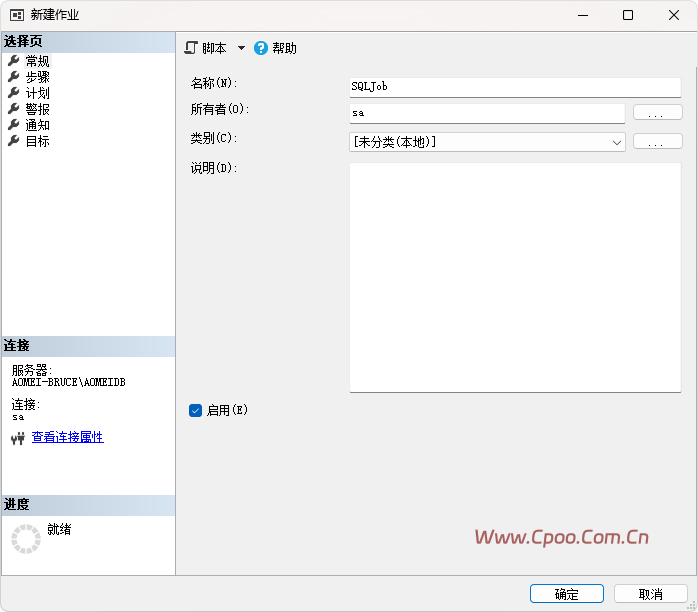Open the 步骤 page
The height and width of the screenshot is (612, 698).
click(x=37, y=77)
